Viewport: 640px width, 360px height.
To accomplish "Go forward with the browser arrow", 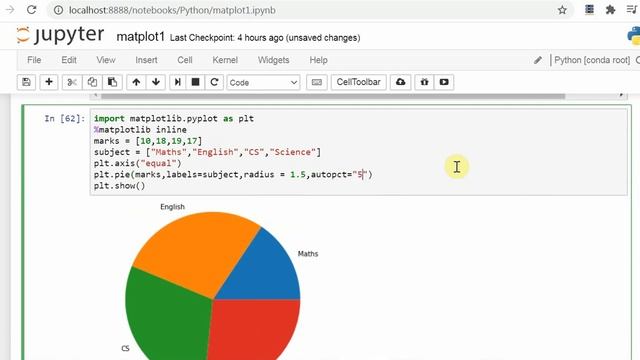I will tap(10, 10).
